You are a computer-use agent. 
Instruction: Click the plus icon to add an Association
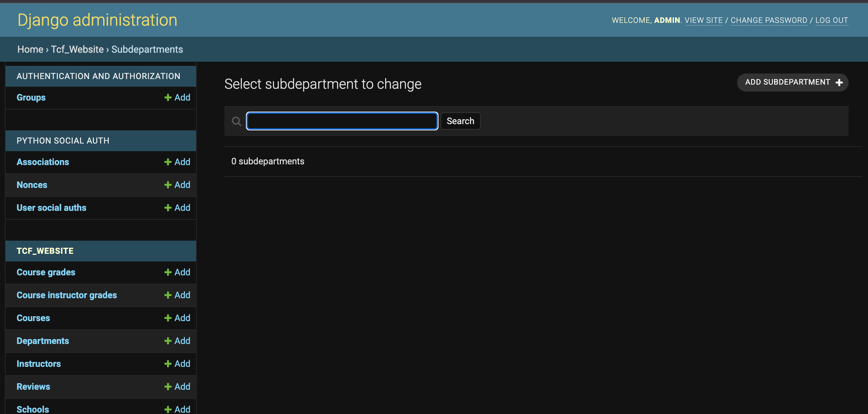(x=168, y=162)
